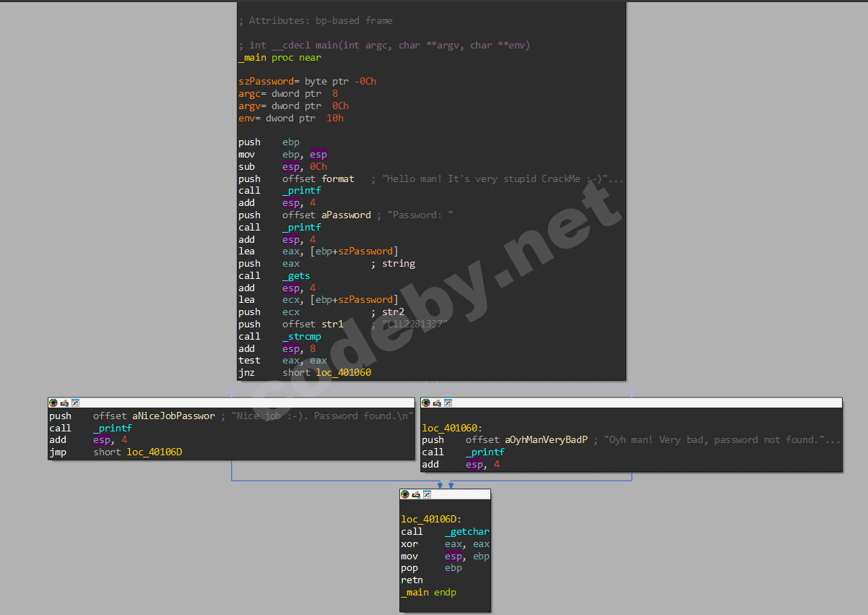The width and height of the screenshot is (868, 615).
Task: Click the '_main proc near' declaration line
Action: 279,58
